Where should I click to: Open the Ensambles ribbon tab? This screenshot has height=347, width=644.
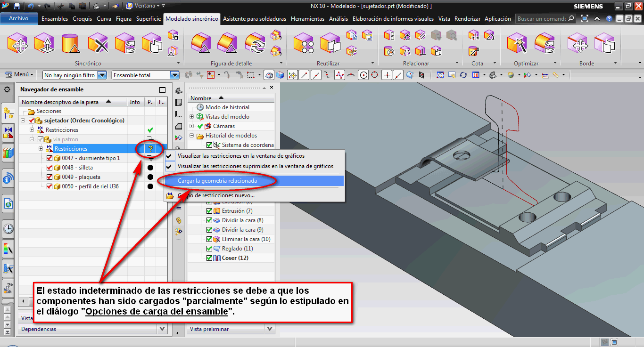(x=55, y=19)
